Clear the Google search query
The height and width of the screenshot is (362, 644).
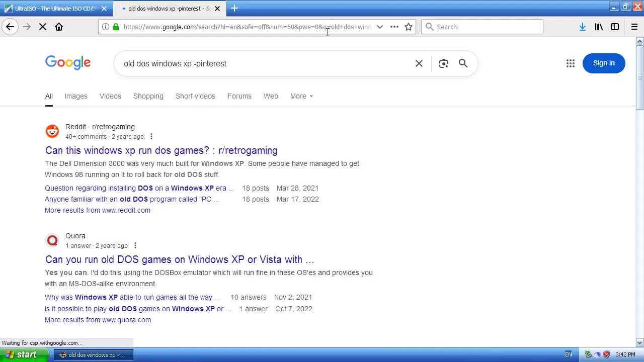419,63
